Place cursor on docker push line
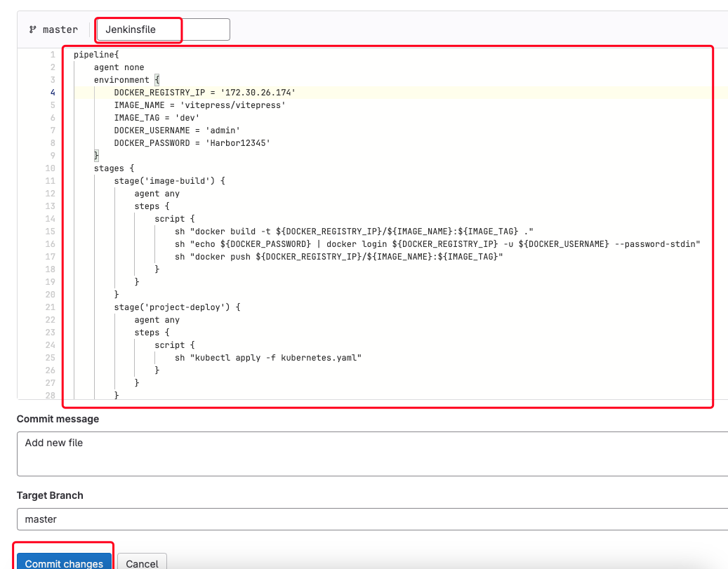 339,257
